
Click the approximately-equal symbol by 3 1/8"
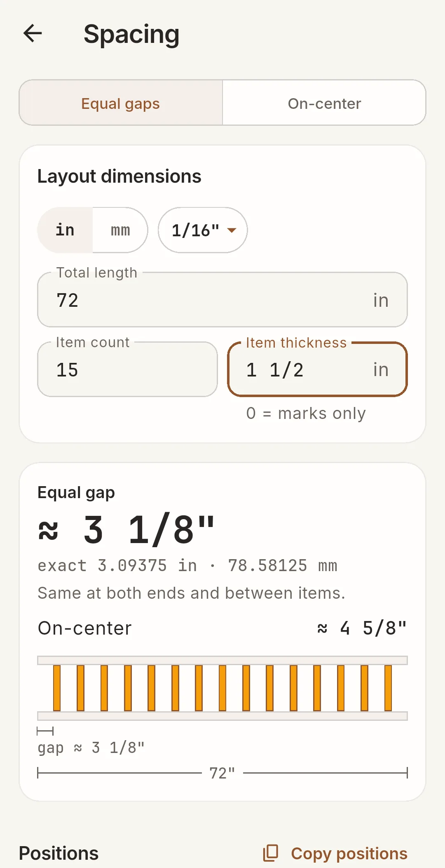coord(48,531)
